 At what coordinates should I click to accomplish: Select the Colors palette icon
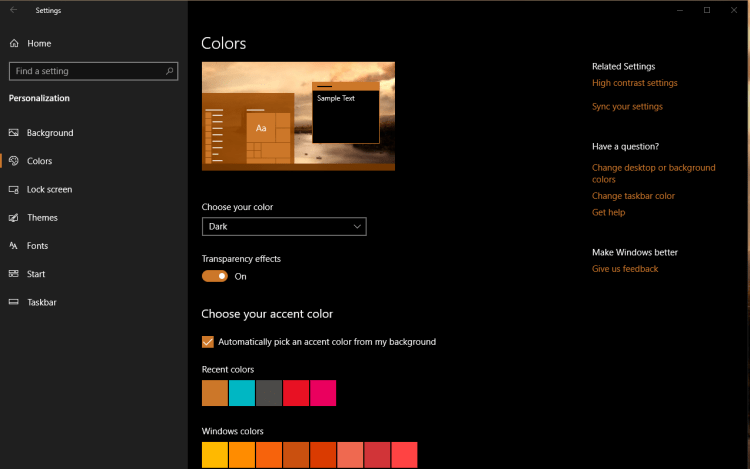click(14, 161)
